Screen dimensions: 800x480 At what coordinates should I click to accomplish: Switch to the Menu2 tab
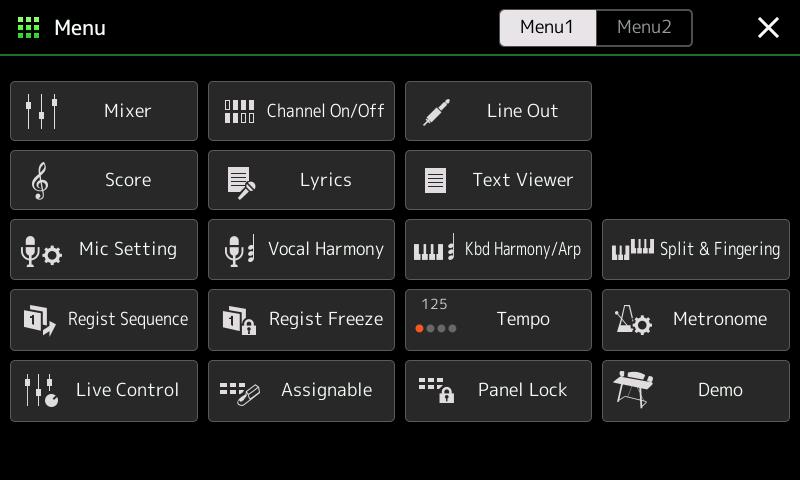click(x=644, y=28)
